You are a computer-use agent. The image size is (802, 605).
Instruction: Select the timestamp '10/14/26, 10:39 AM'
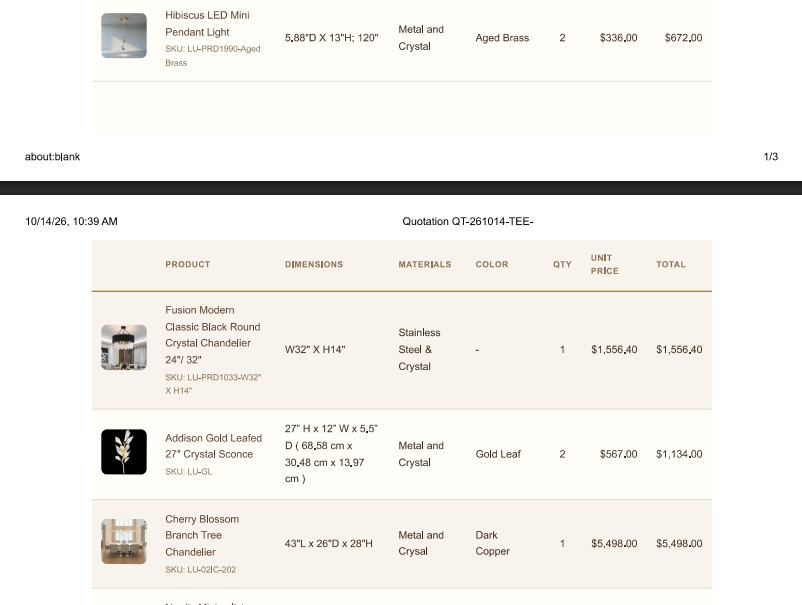click(71, 221)
